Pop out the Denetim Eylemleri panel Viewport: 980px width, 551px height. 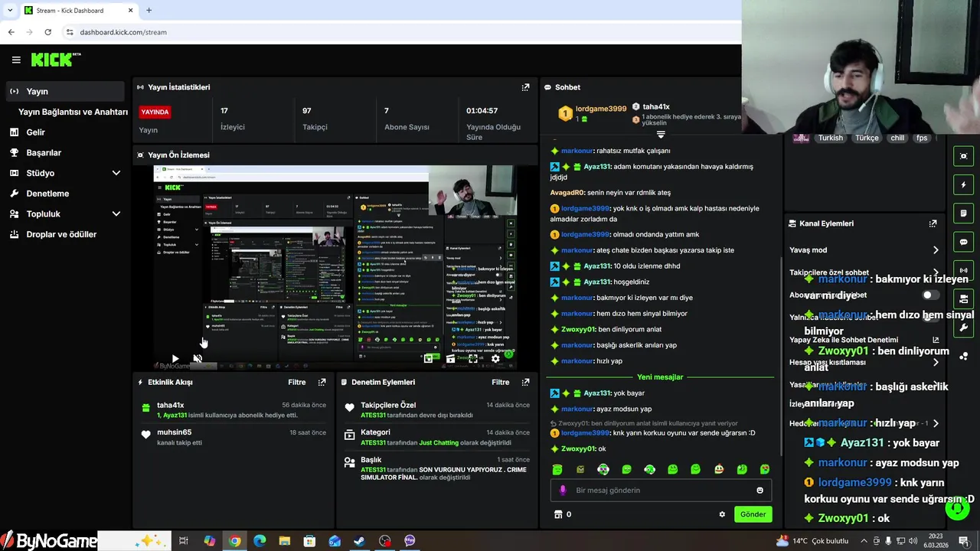pos(525,382)
